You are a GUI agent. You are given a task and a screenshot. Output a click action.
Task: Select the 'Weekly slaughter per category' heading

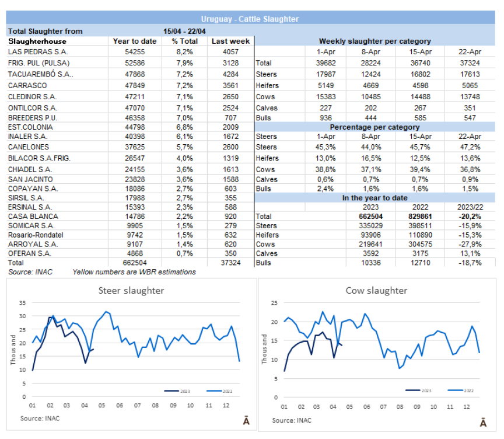click(374, 41)
